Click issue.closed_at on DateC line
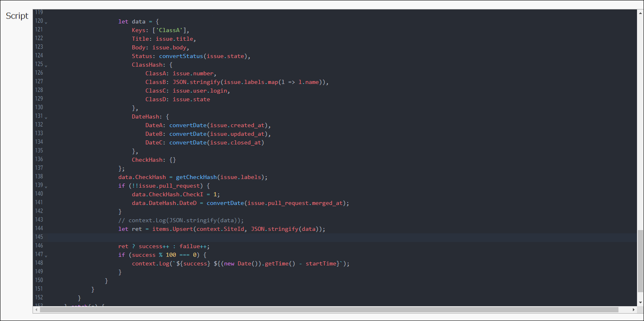 pos(235,142)
